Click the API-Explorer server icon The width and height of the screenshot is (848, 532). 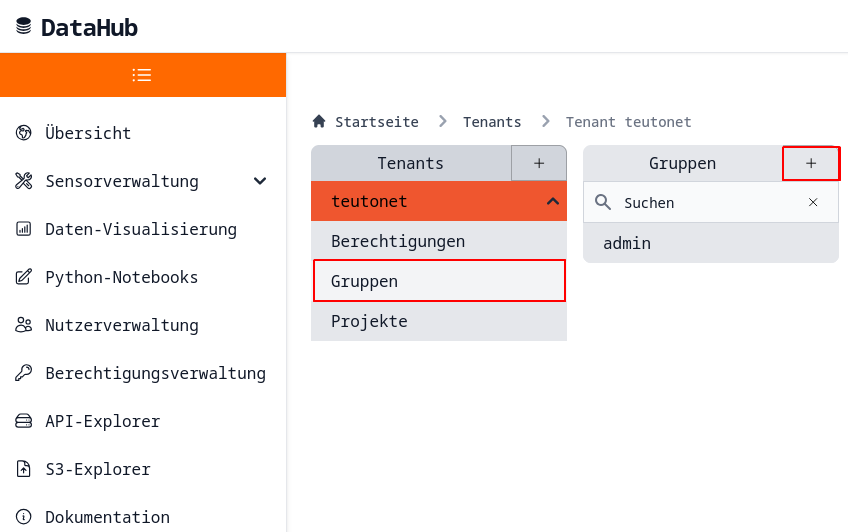pos(24,421)
